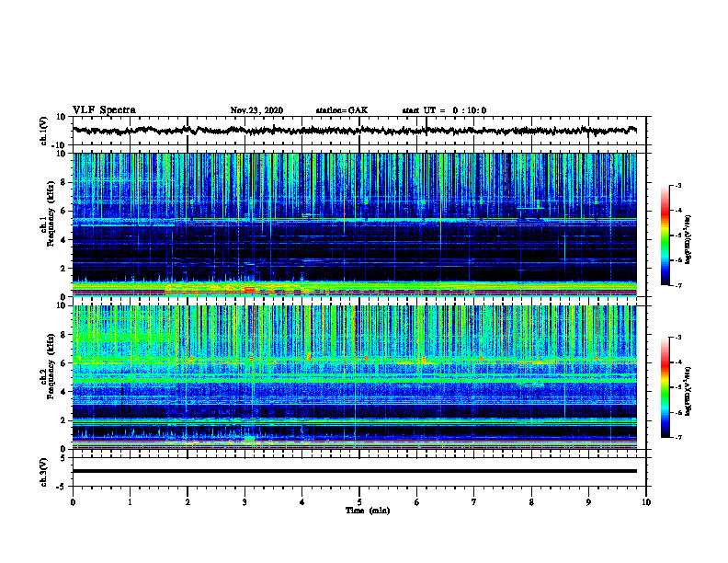Click the "6" tick on the Time axis
This screenshot has width=728, height=563.
coord(417,502)
